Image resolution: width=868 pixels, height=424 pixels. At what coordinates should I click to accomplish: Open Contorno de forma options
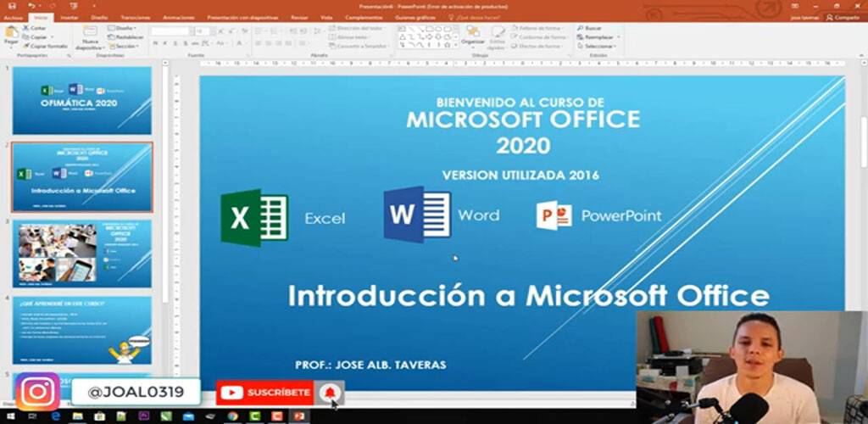click(x=538, y=37)
